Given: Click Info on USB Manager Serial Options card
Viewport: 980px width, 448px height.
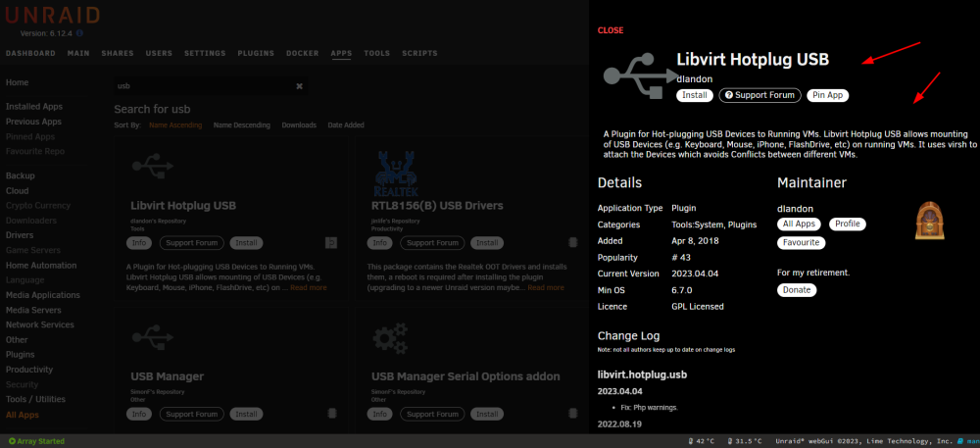Looking at the screenshot, I should click(379, 414).
